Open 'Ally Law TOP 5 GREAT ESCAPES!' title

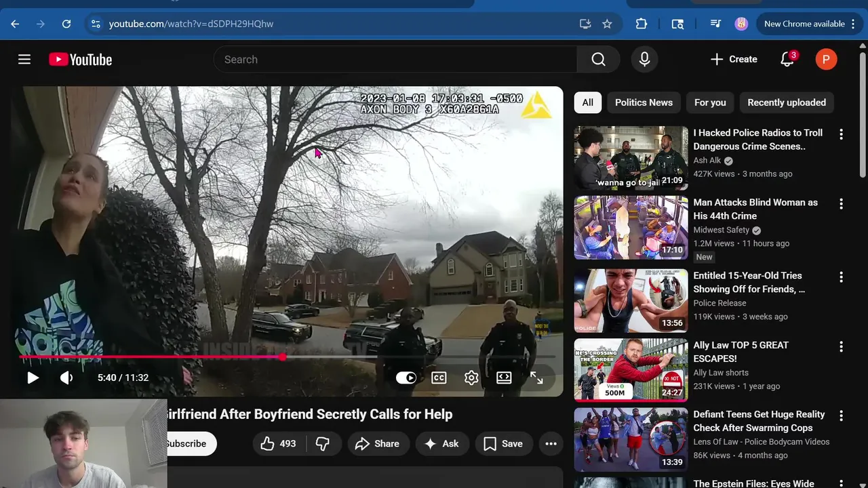coord(741,352)
